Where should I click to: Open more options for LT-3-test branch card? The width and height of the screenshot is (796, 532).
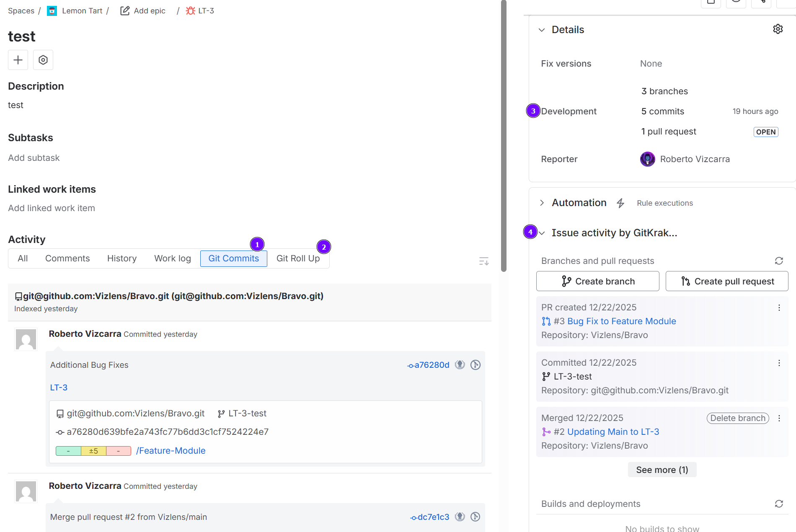point(779,363)
